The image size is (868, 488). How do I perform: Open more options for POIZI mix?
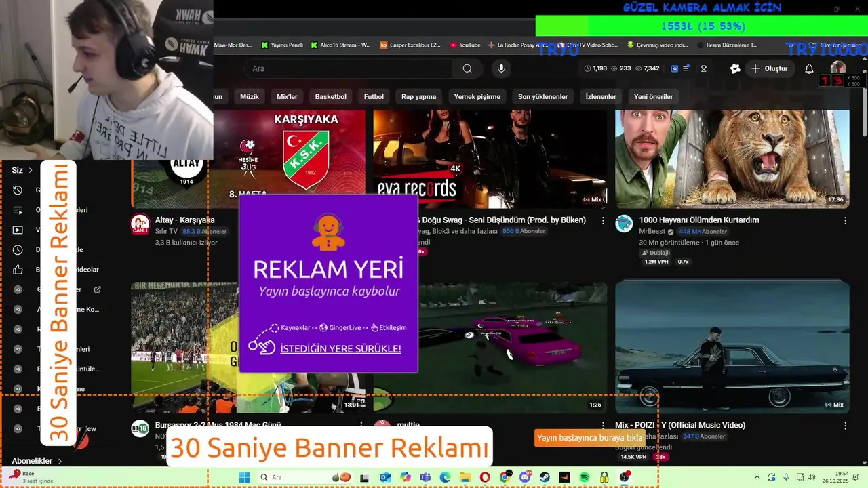pyautogui.click(x=845, y=426)
